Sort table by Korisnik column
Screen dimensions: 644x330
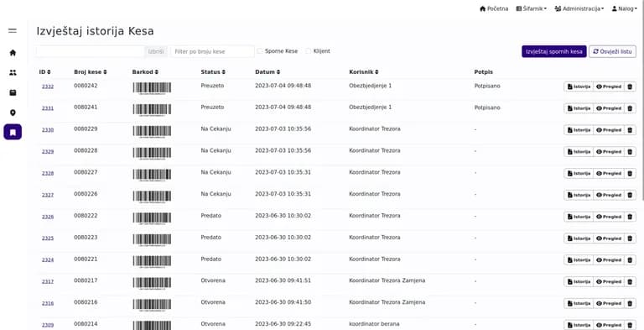click(x=363, y=72)
